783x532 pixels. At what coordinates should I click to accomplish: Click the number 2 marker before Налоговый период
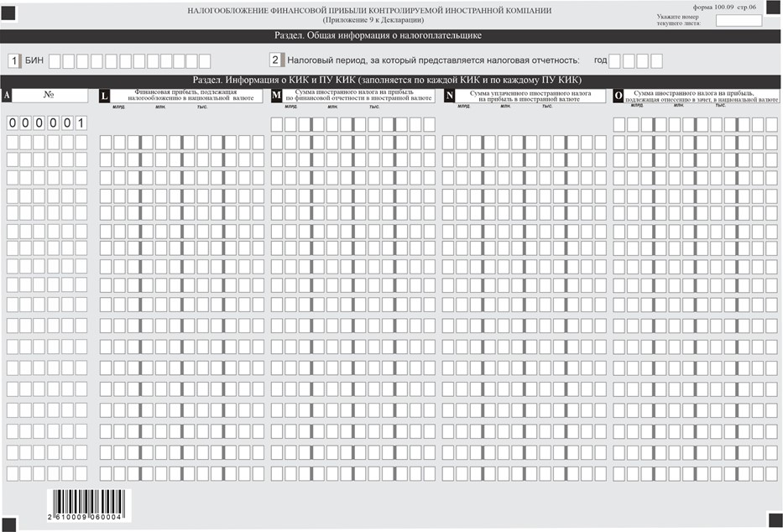tap(275, 60)
